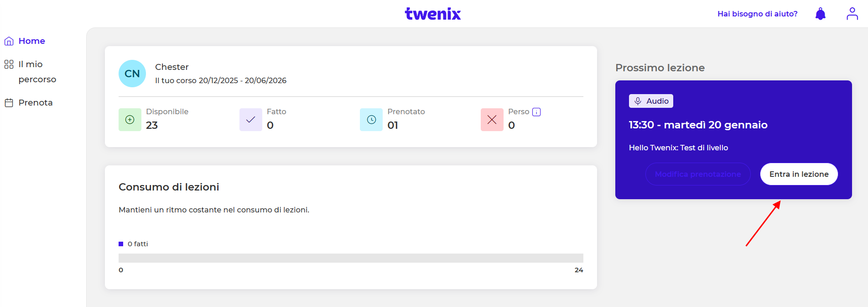
Task: Open the notifications bell icon
Action: 820,14
